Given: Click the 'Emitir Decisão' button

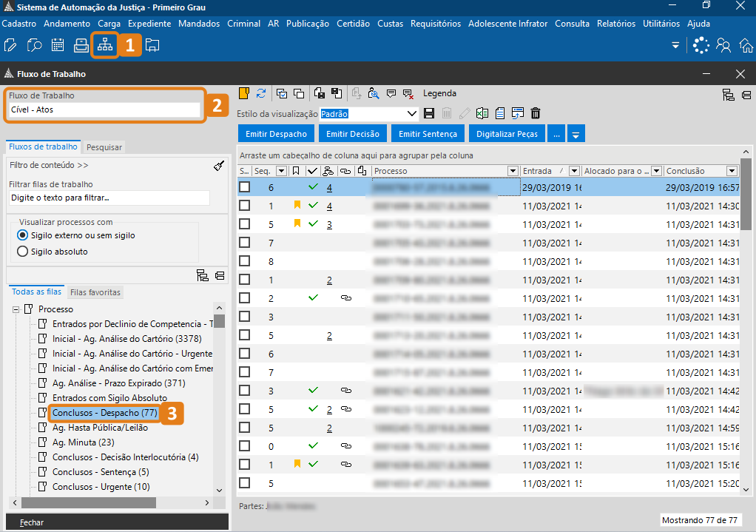Looking at the screenshot, I should (353, 134).
